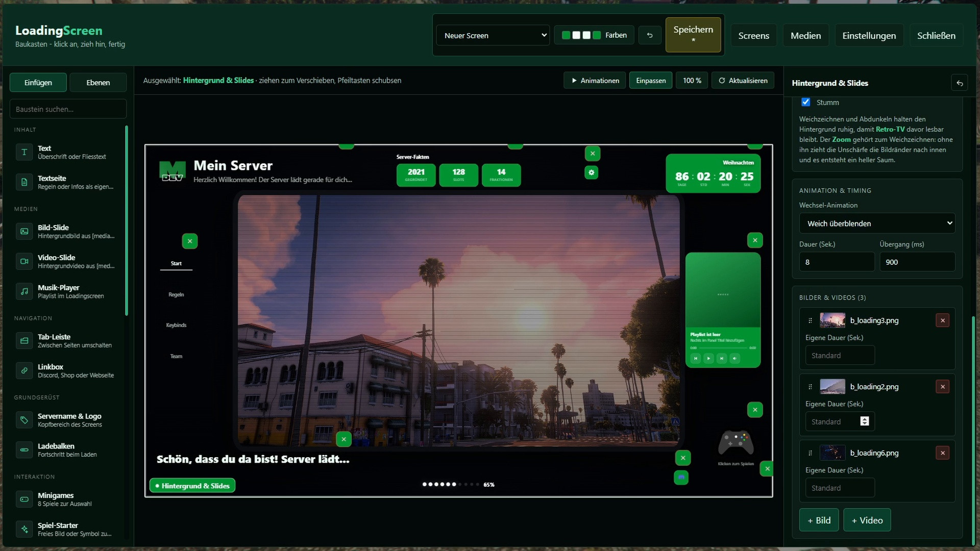Image resolution: width=980 pixels, height=551 pixels.
Task: Open the Wechsel-Animation dropdown
Action: (877, 223)
